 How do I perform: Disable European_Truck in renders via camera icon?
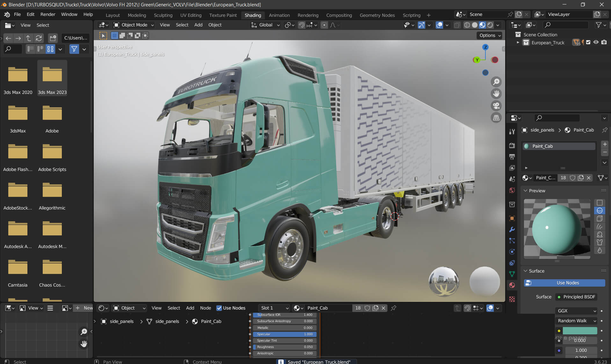[604, 42]
